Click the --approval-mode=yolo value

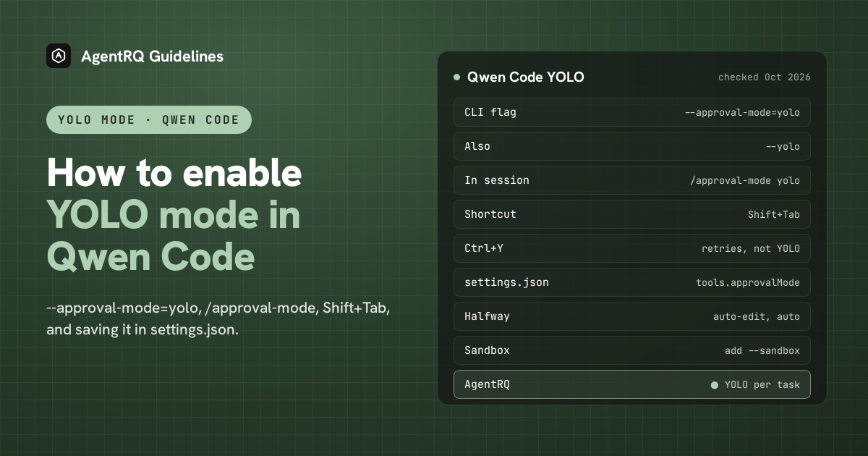point(742,112)
